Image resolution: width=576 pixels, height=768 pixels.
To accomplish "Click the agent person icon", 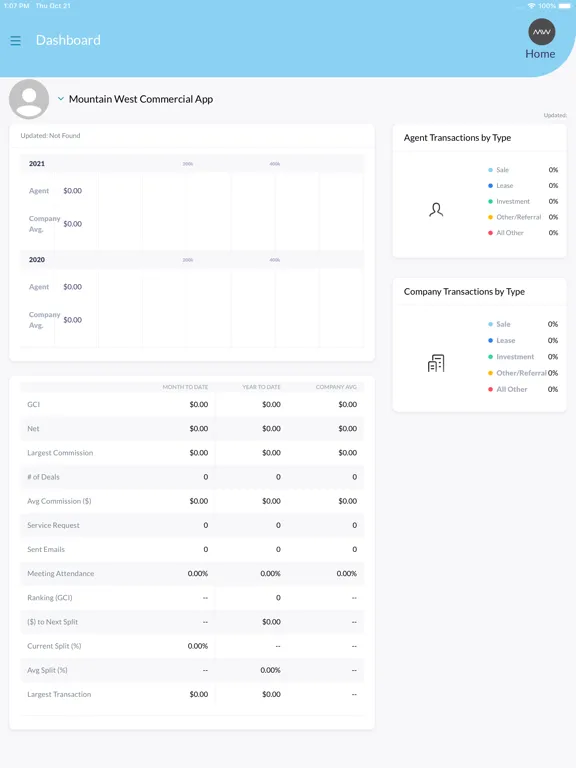I will tap(436, 210).
